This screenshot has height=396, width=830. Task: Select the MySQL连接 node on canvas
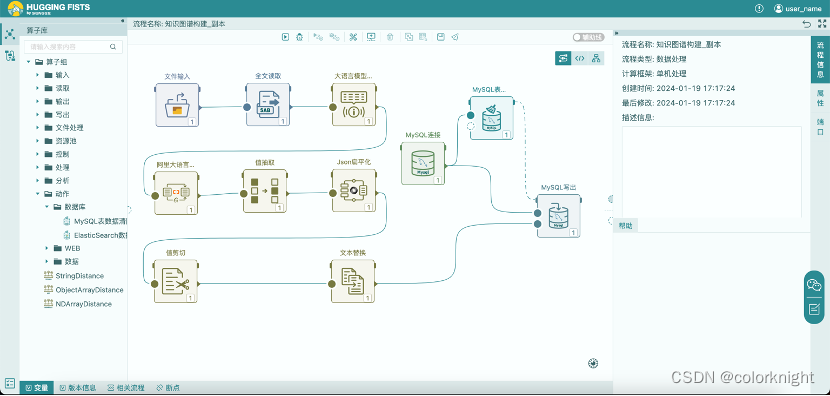click(423, 163)
